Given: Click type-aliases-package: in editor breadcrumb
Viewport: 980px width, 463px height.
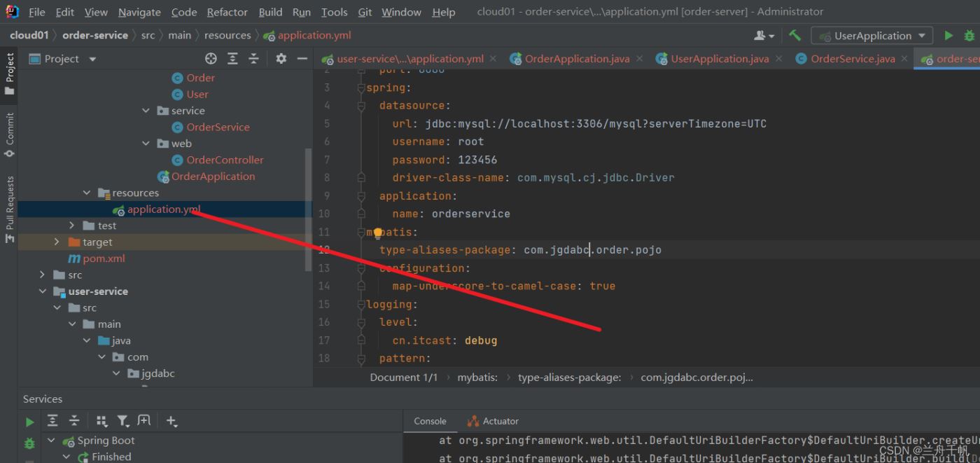Looking at the screenshot, I should (569, 377).
